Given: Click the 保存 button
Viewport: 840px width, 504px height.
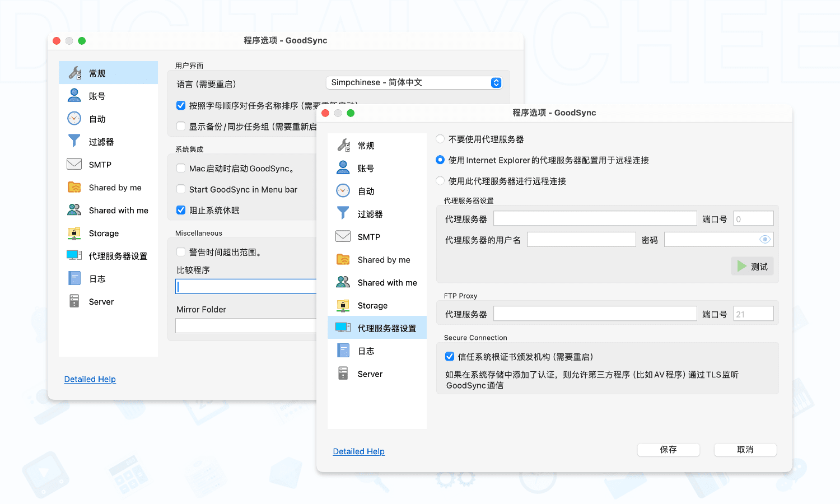Looking at the screenshot, I should pyautogui.click(x=668, y=450).
